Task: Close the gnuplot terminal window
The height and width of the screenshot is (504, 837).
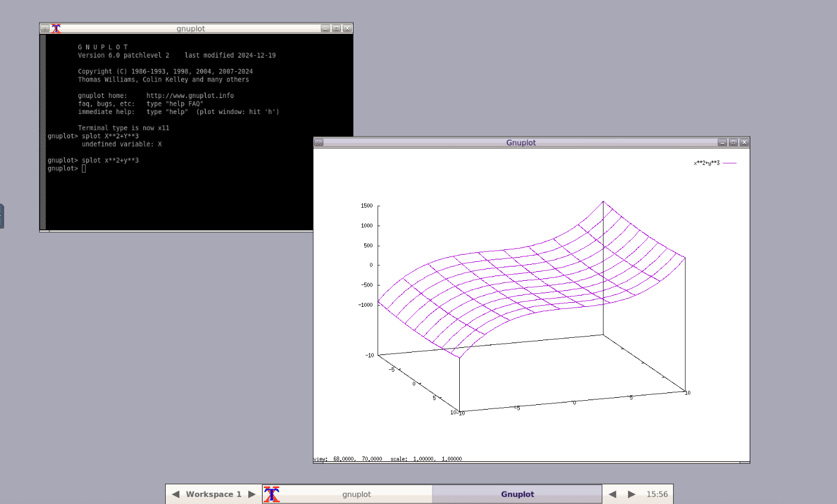Action: tap(348, 28)
